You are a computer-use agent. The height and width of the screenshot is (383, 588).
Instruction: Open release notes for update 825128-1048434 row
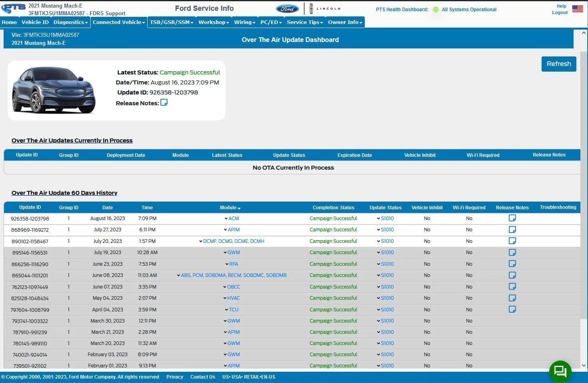pyautogui.click(x=512, y=298)
